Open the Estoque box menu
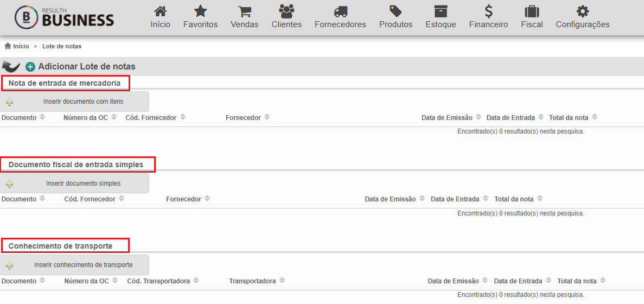Image resolution: width=644 pixels, height=304 pixels. (x=441, y=17)
